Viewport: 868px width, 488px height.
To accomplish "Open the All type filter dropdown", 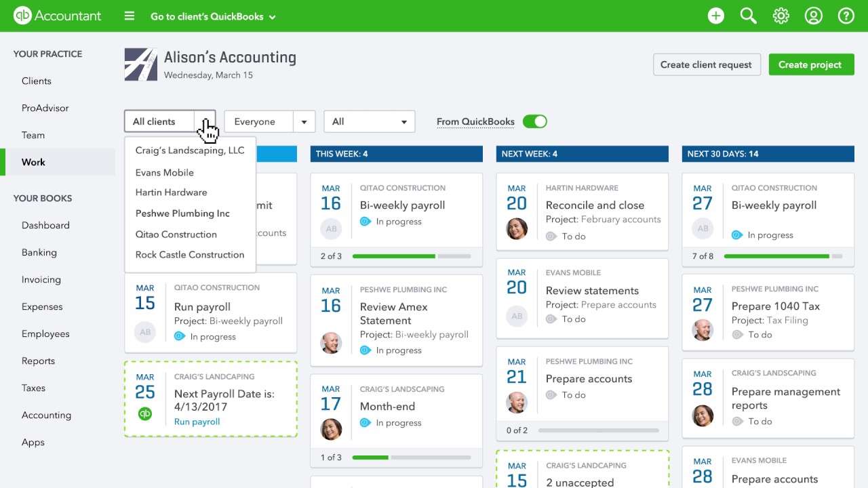I will pos(370,121).
